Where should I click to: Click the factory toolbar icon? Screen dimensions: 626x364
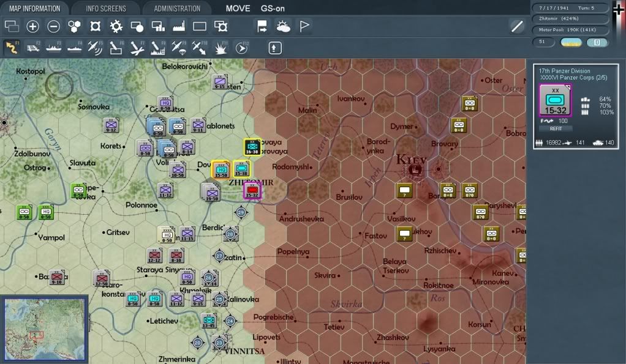(179, 27)
